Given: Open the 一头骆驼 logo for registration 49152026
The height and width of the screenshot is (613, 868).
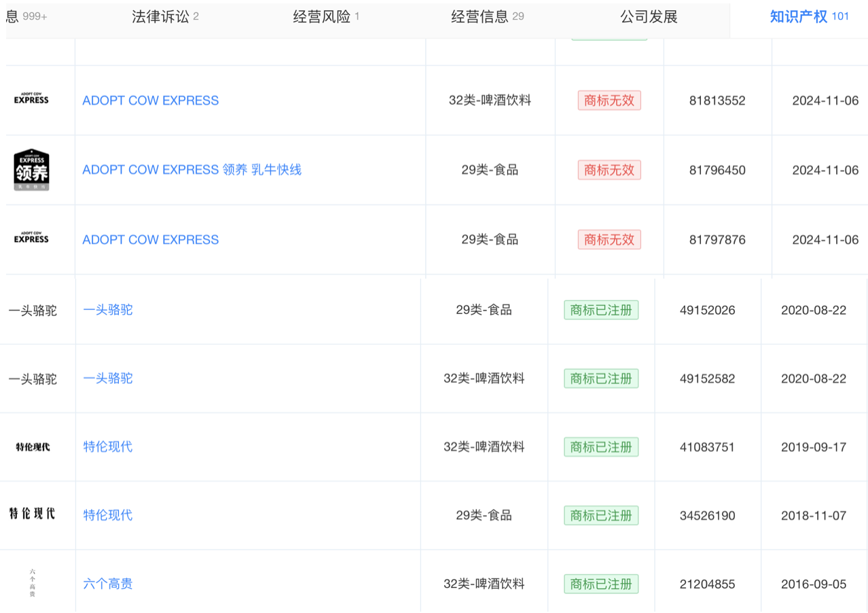Looking at the screenshot, I should coord(33,311).
